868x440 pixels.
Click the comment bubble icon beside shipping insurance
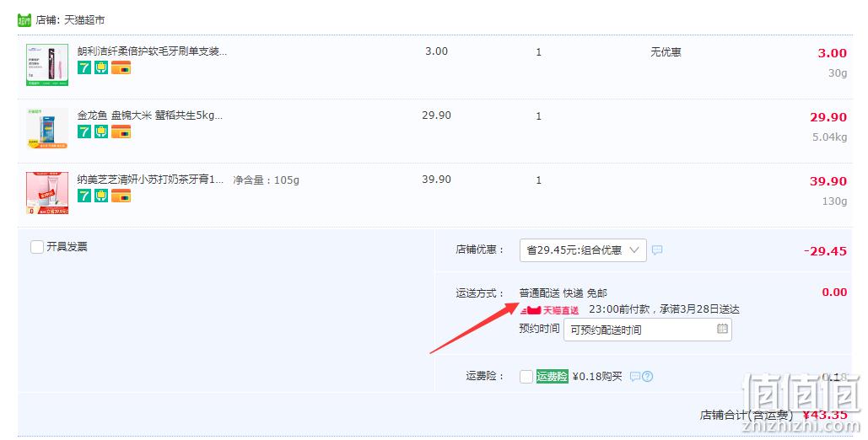pyautogui.click(x=635, y=376)
